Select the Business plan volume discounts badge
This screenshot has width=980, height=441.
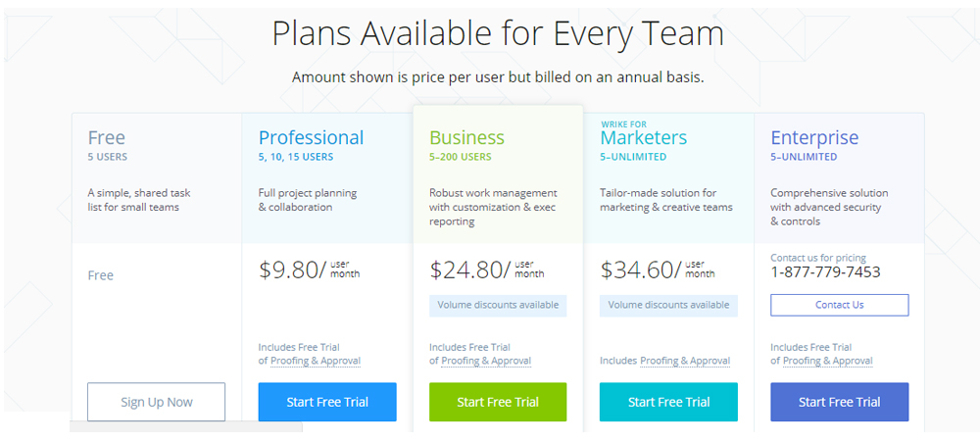click(498, 306)
